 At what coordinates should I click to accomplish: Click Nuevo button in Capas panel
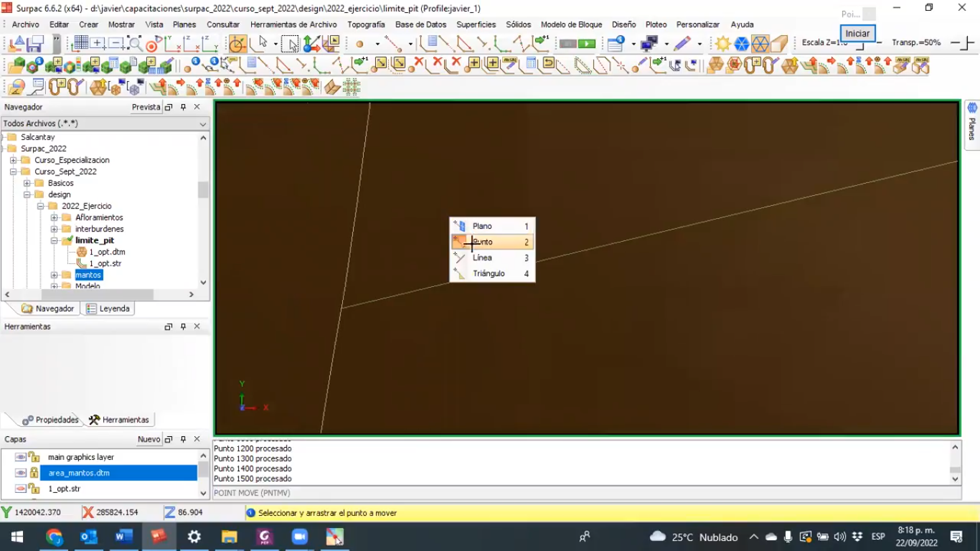click(x=149, y=439)
